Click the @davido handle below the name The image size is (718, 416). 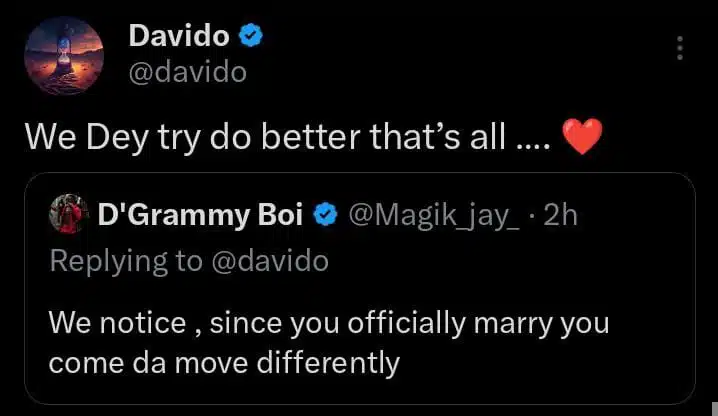tap(187, 72)
